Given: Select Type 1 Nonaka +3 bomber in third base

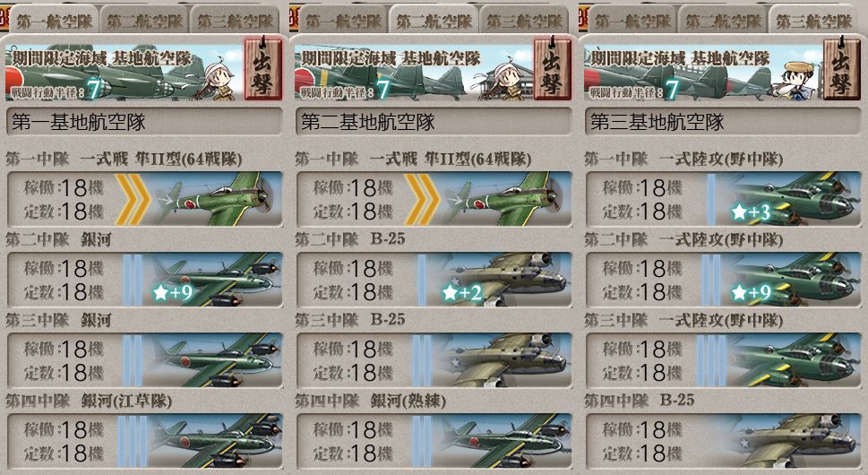Looking at the screenshot, I should [724, 199].
